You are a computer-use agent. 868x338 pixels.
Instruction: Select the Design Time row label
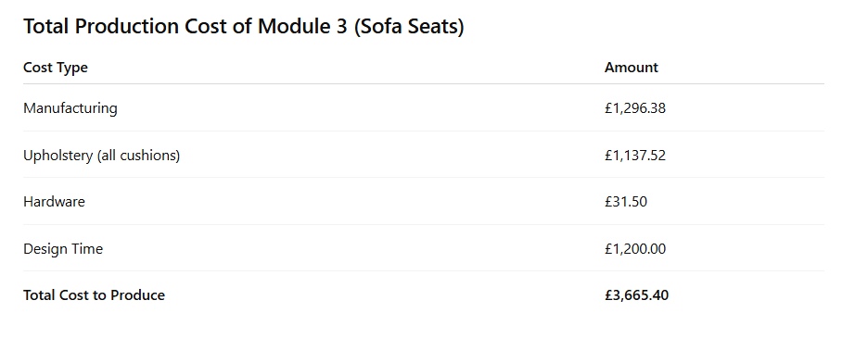63,249
